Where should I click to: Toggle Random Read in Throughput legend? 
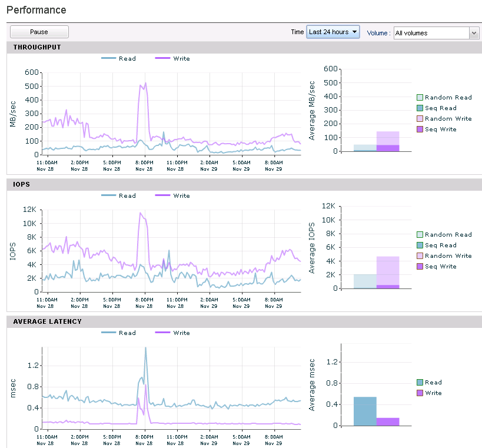click(x=444, y=98)
